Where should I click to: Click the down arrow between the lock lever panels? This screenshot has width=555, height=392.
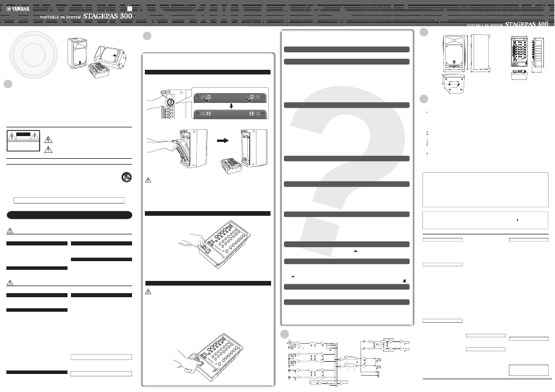pyautogui.click(x=231, y=106)
